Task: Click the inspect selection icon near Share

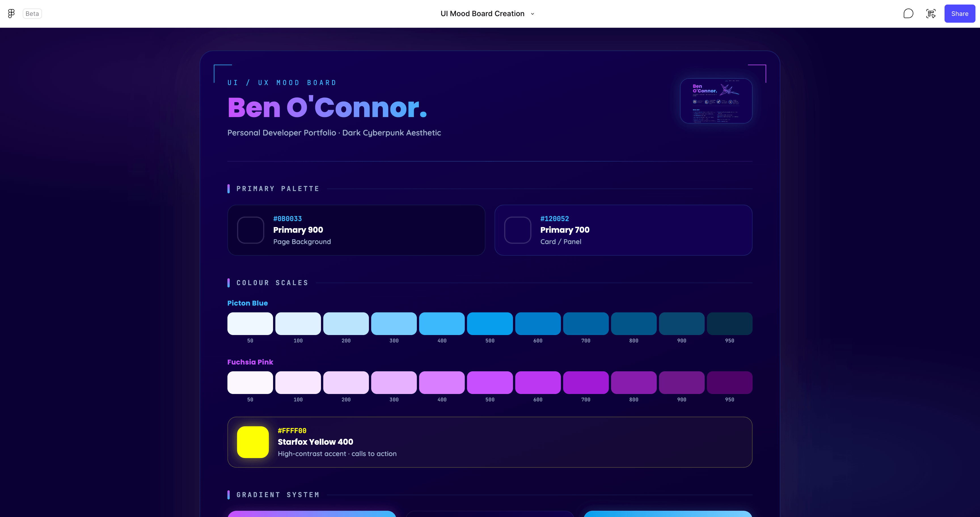Action: pos(931,14)
